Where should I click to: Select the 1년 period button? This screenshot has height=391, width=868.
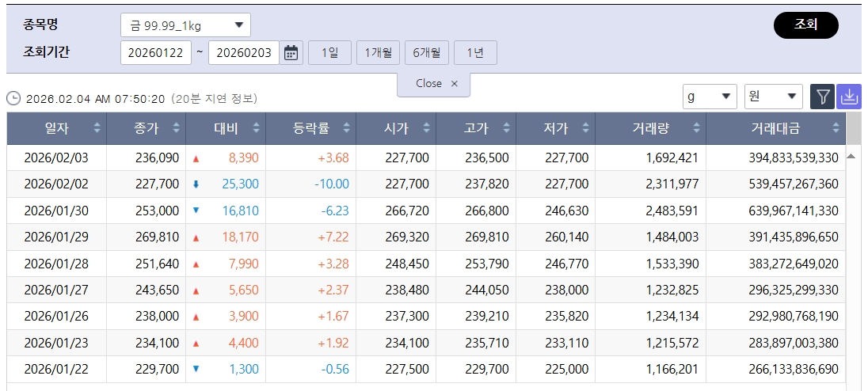click(x=475, y=53)
